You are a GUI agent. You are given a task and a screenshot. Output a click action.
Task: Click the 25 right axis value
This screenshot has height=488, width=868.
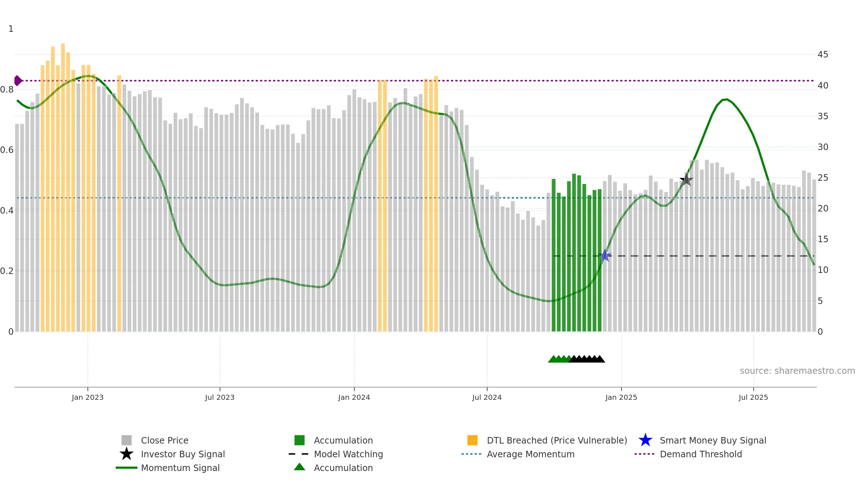pyautogui.click(x=823, y=178)
